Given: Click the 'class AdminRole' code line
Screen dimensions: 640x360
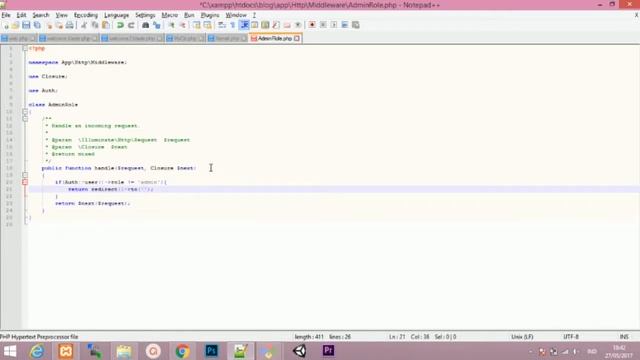Looking at the screenshot, I should pos(53,104).
